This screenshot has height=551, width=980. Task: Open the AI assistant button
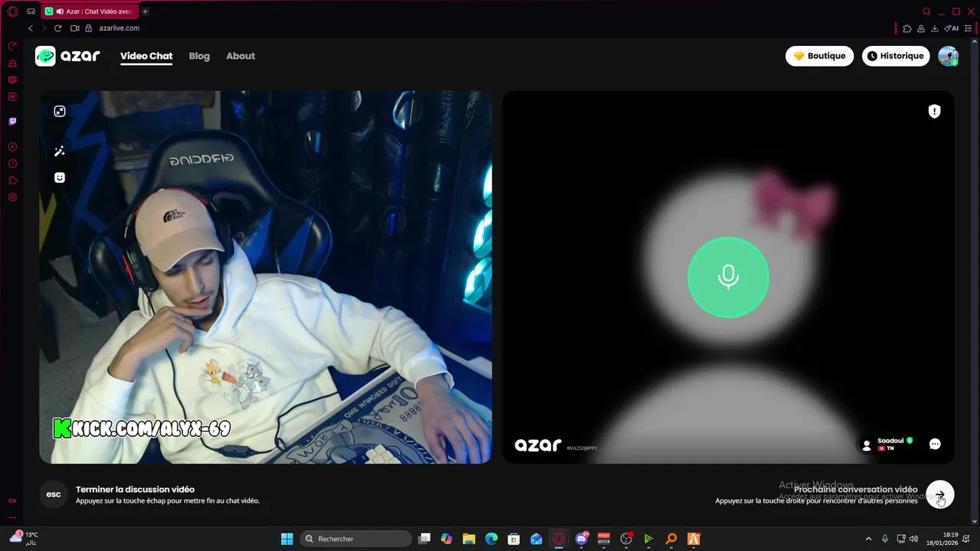click(952, 28)
